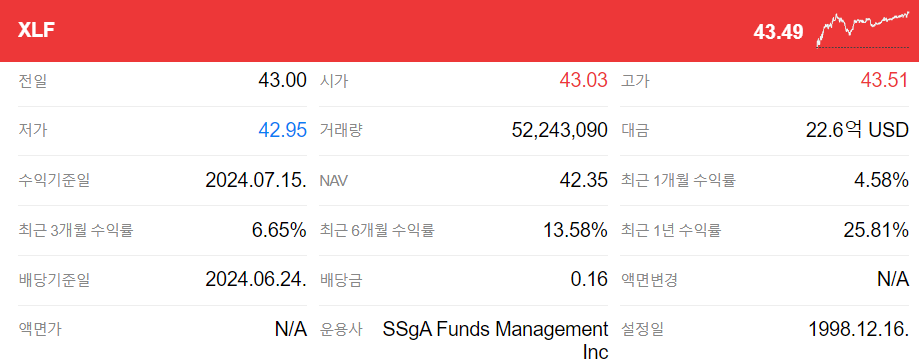Image resolution: width=919 pixels, height=360 pixels.
Task: Click the open price 43.03
Action: pos(584,80)
